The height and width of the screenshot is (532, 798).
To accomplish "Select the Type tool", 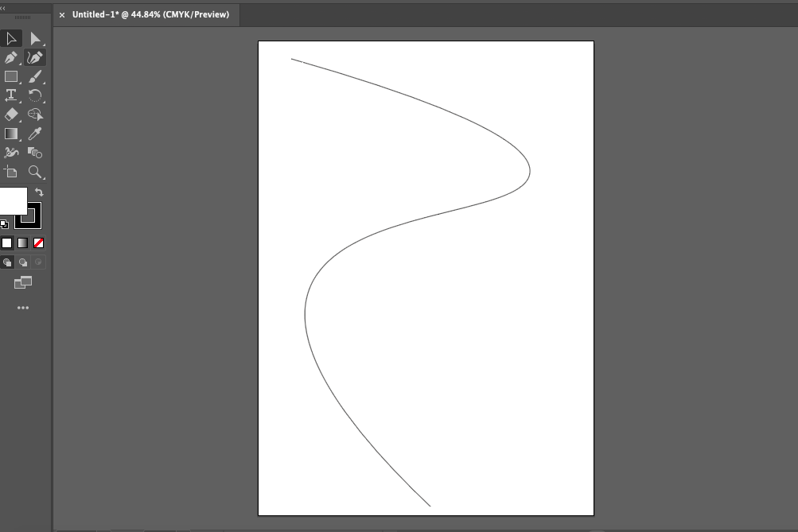I will (10, 95).
